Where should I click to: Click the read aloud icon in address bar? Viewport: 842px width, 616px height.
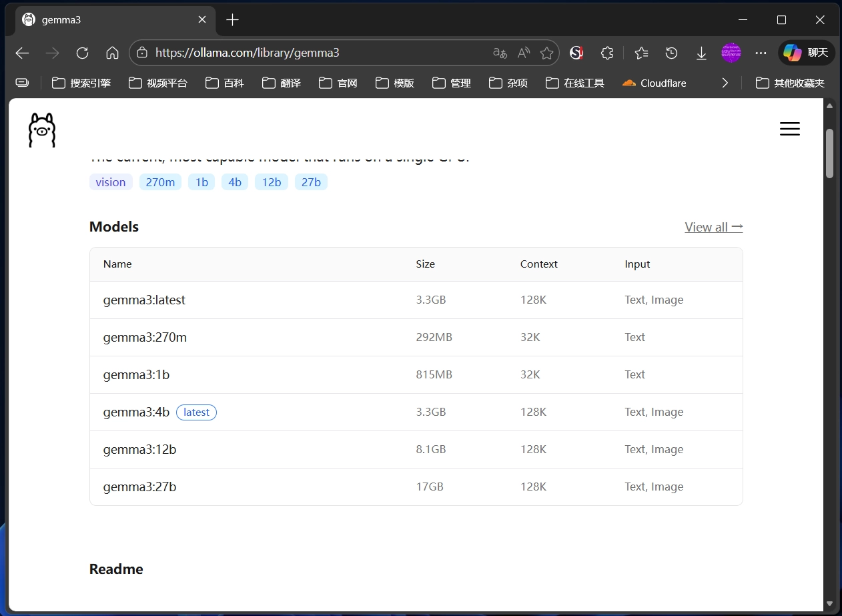point(524,53)
